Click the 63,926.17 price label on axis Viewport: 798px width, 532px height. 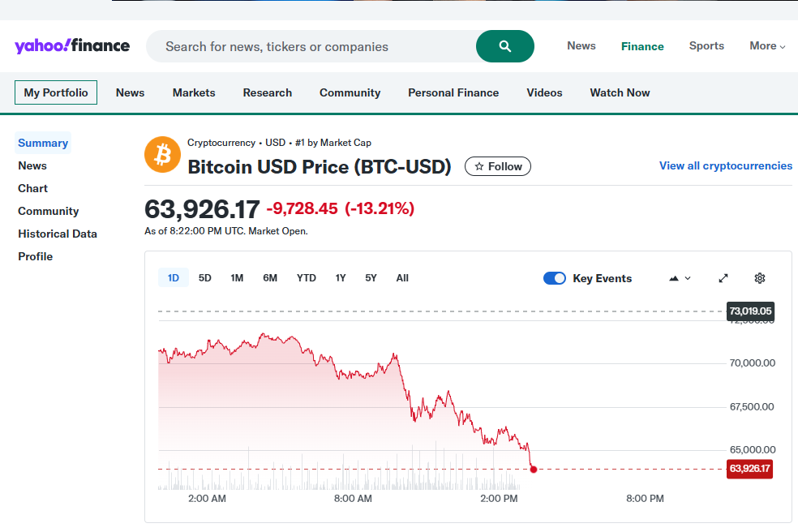point(749,469)
